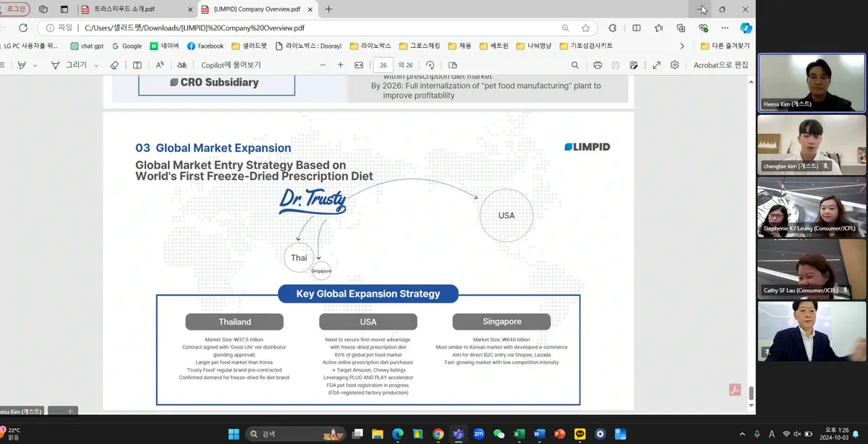
Task: Expand the highlighter options dropdown arrow
Action: tap(34, 65)
